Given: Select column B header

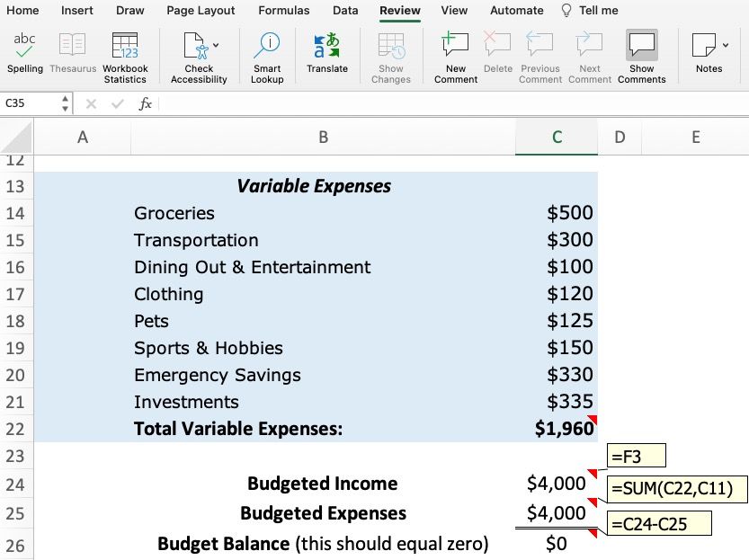Looking at the screenshot, I should click(x=323, y=138).
